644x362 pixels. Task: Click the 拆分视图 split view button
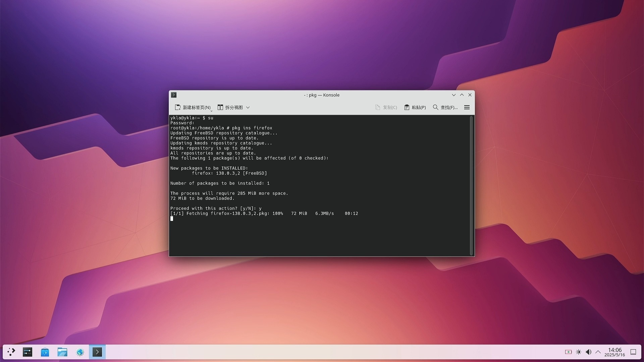(230, 107)
